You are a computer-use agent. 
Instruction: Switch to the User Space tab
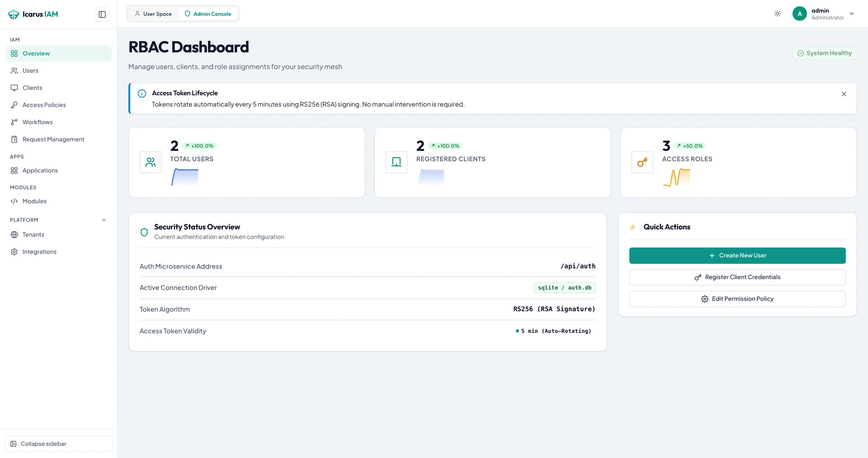coord(153,14)
